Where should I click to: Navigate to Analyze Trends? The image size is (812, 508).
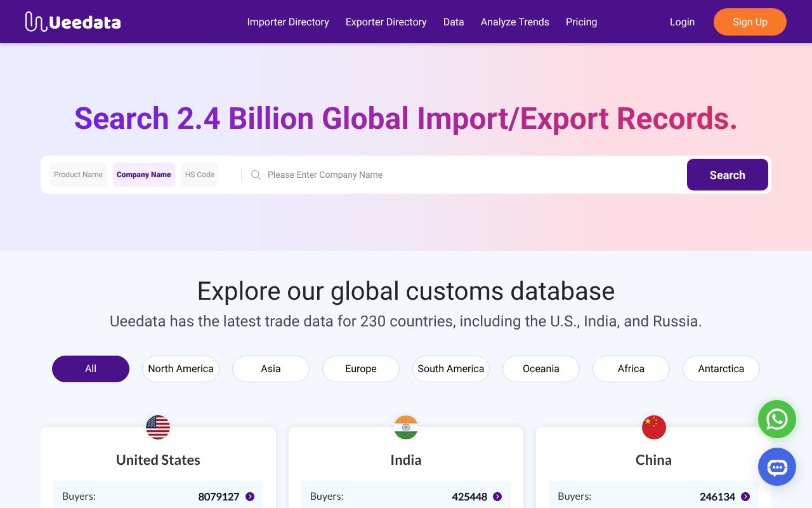(514, 22)
